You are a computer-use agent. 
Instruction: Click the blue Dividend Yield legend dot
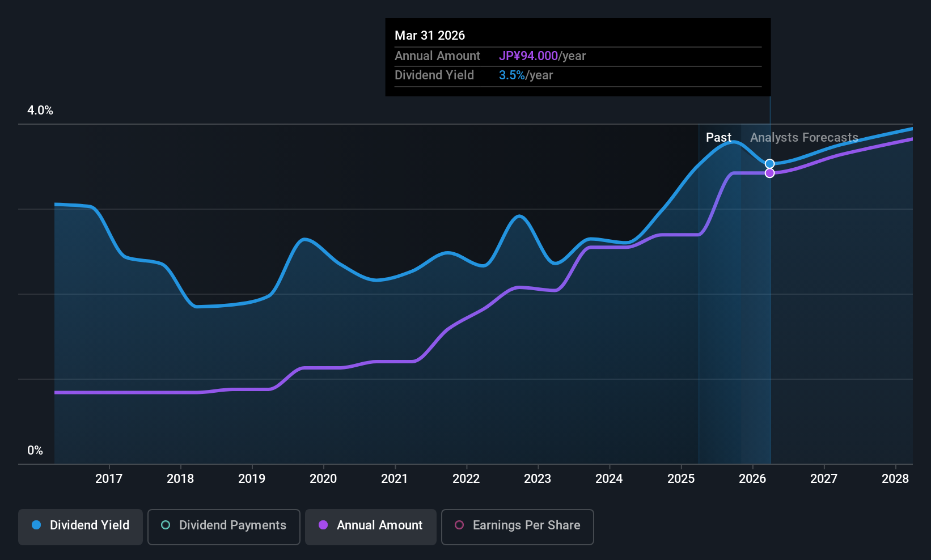point(36,525)
